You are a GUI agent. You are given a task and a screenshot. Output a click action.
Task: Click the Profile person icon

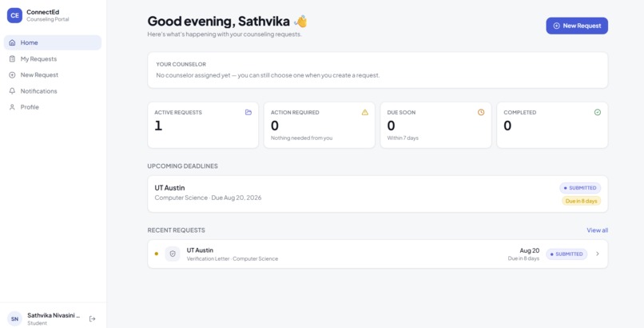12,107
